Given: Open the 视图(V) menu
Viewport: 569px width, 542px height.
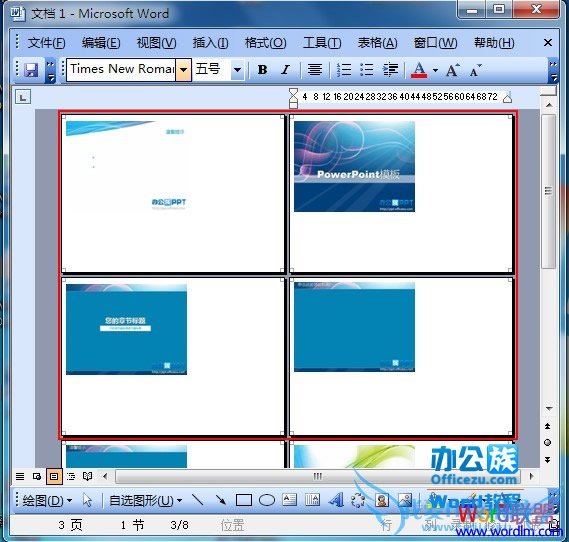Looking at the screenshot, I should (x=156, y=43).
